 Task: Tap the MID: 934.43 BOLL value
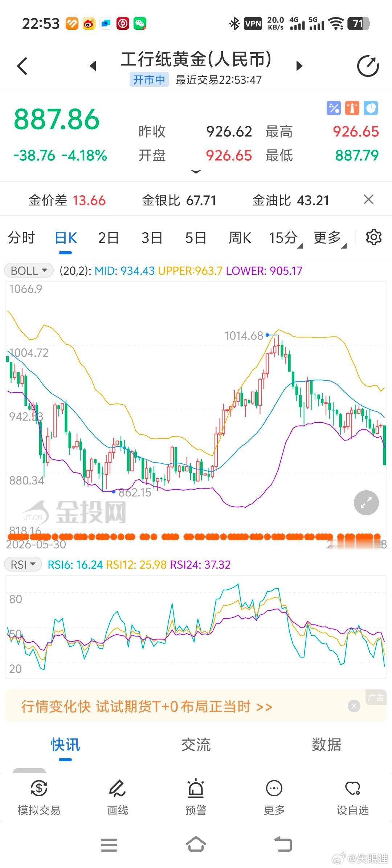coord(124,271)
